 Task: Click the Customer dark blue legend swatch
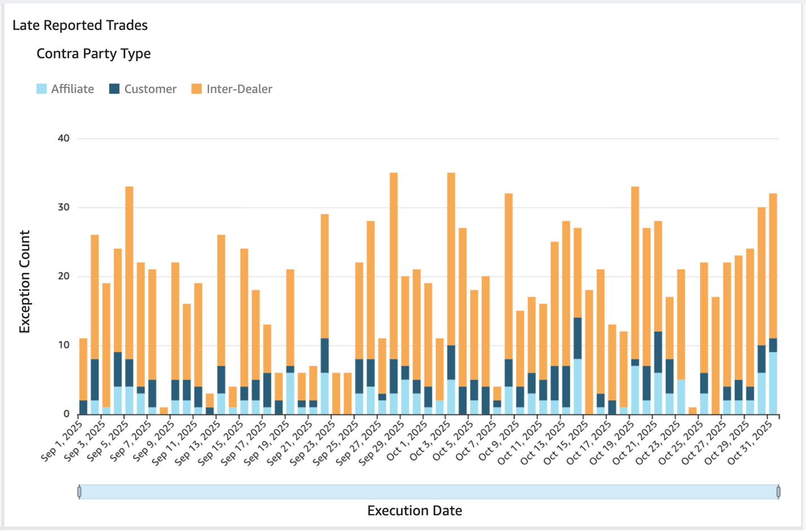(114, 89)
